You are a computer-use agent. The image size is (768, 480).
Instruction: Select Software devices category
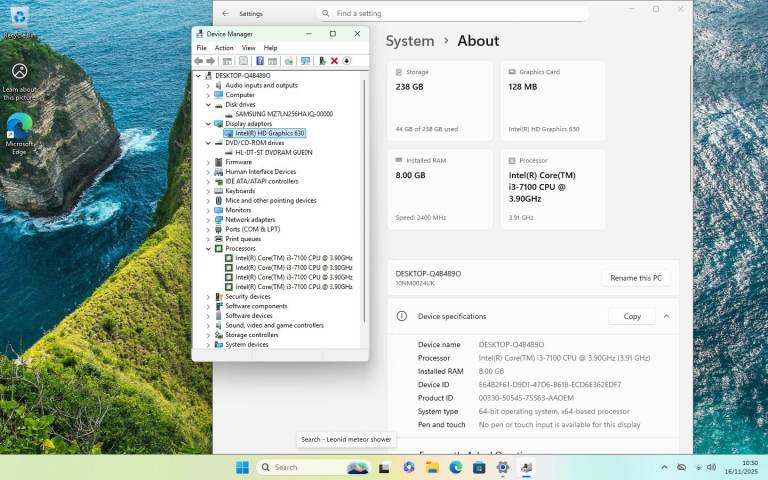coord(249,315)
